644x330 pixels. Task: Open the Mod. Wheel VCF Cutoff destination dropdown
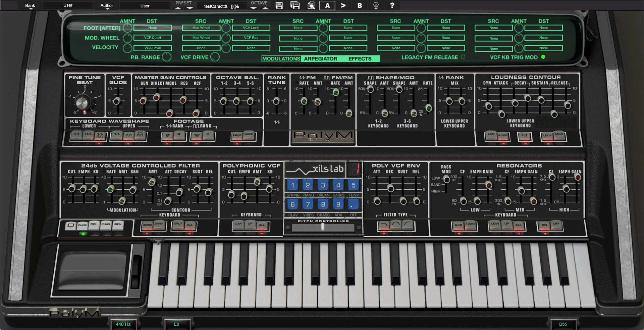153,38
